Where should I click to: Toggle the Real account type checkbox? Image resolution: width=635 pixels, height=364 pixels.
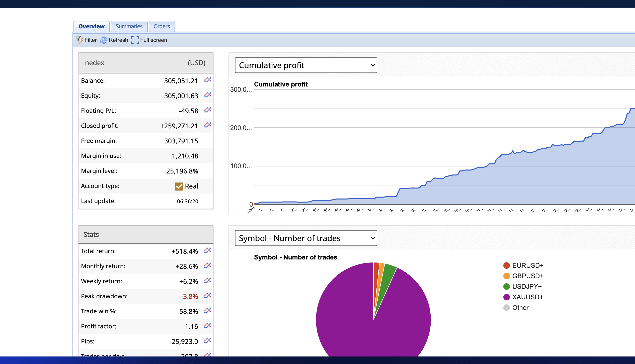pyautogui.click(x=179, y=186)
